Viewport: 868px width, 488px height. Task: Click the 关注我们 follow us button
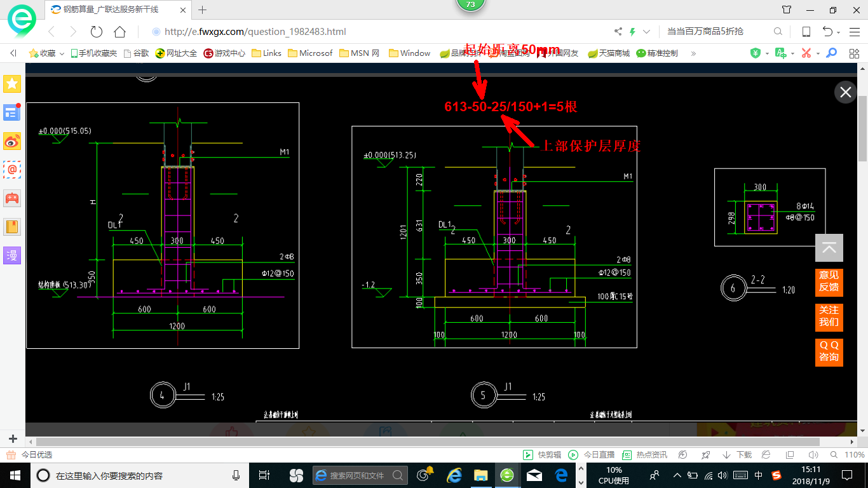[829, 316]
